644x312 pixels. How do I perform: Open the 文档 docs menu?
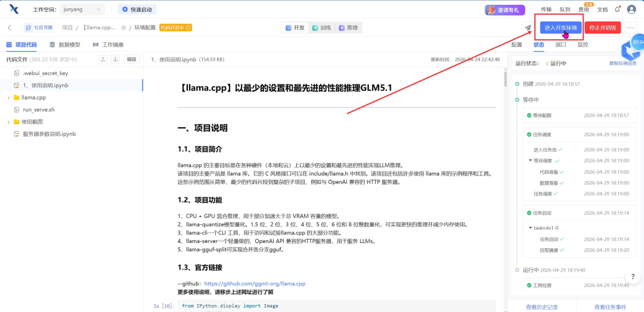[602, 10]
